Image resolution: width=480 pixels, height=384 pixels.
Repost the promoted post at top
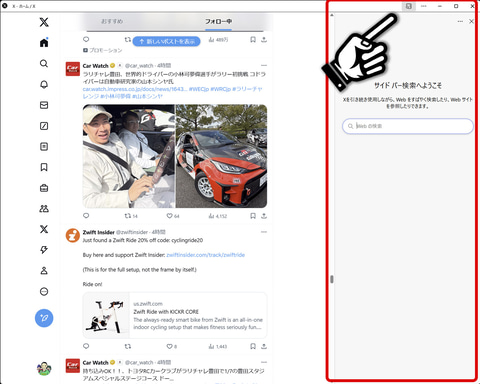click(x=127, y=40)
